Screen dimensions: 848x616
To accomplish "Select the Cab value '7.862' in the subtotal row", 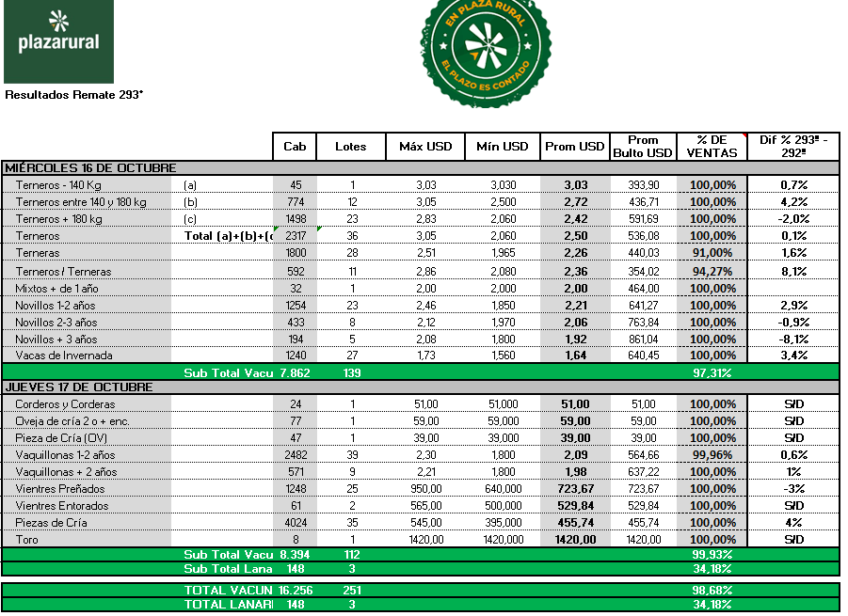I will [296, 372].
